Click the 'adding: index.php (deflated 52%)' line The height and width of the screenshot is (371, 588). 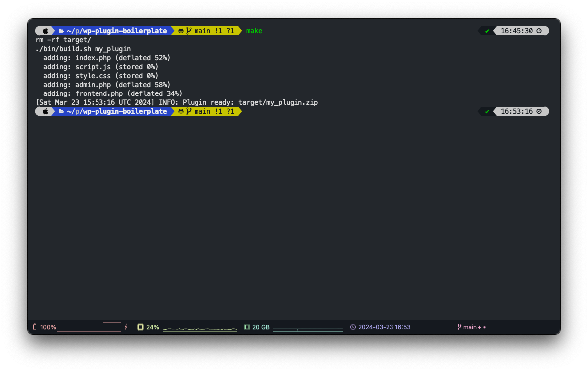(x=106, y=58)
